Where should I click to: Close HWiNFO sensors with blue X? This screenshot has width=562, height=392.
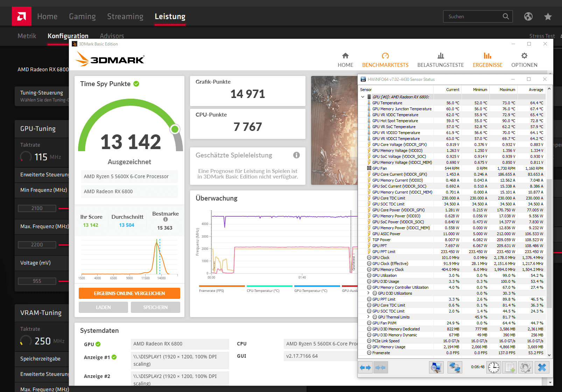542,367
